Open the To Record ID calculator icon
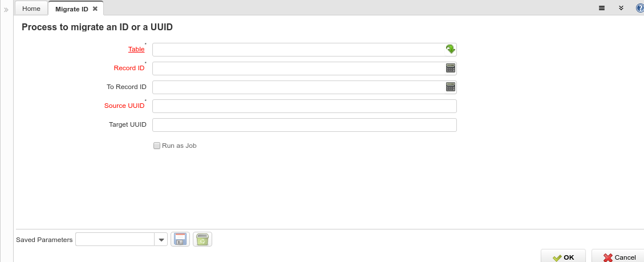The width and height of the screenshot is (644, 262). [451, 87]
